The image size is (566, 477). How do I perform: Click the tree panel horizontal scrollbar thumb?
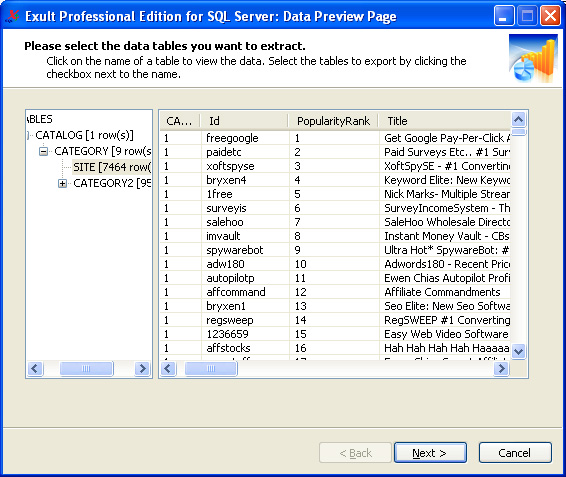point(87,369)
